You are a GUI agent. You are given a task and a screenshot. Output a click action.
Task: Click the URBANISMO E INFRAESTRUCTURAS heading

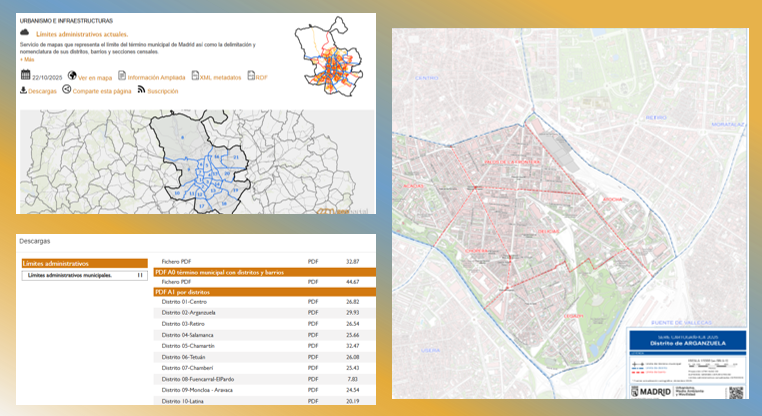67,21
